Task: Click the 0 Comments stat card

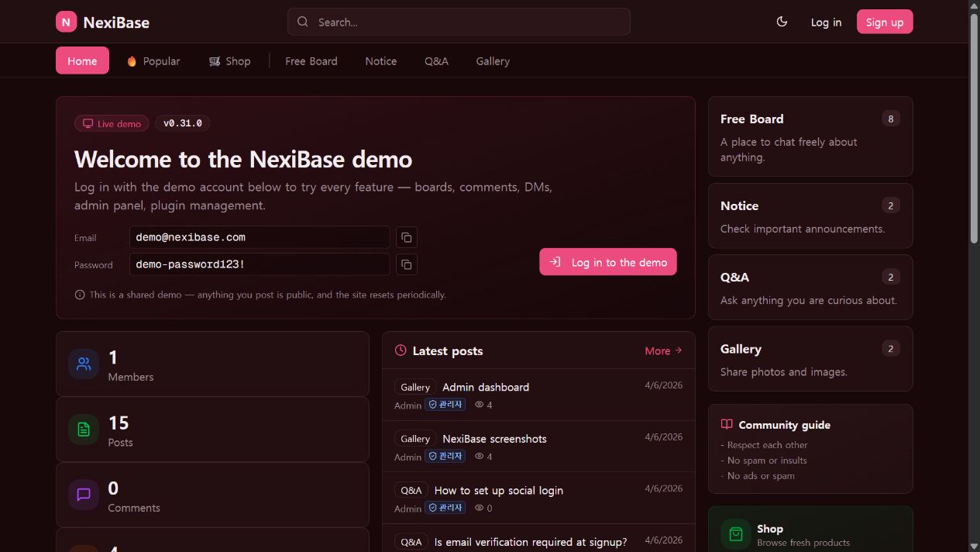Action: [x=212, y=495]
